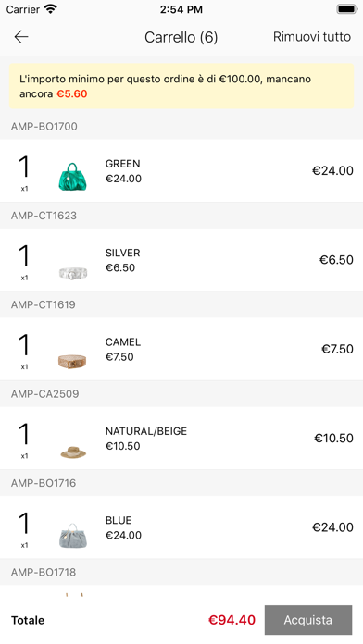Image resolution: width=363 pixels, height=644 pixels.
Task: Adjust quantity of the NATURAL/BEIGE hat
Action: (24, 440)
